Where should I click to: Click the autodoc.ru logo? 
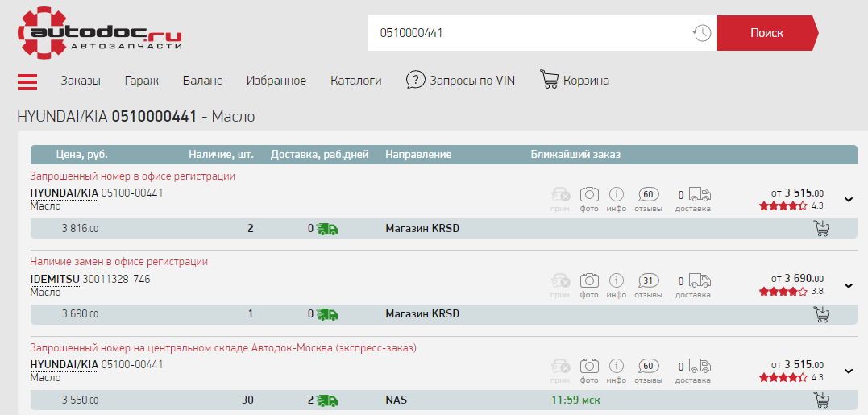100,33
